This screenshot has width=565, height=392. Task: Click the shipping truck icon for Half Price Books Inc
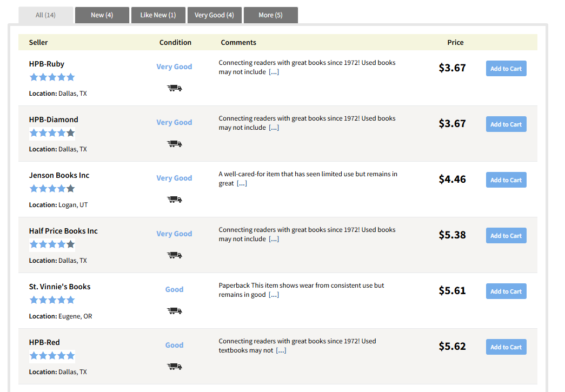tap(175, 255)
